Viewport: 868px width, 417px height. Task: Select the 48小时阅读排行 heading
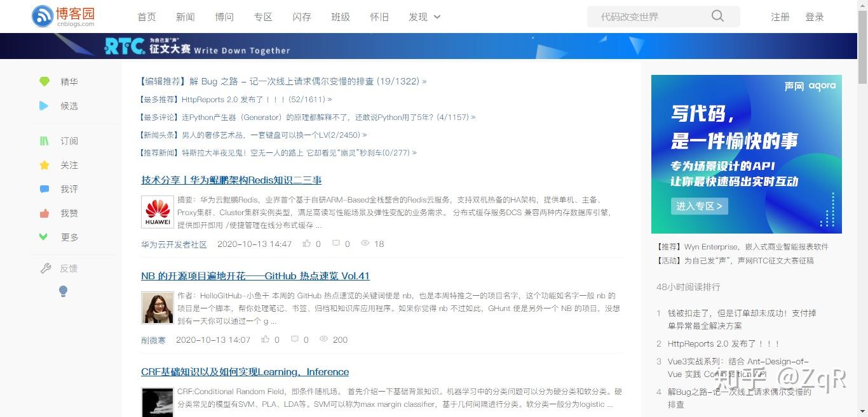tap(688, 287)
